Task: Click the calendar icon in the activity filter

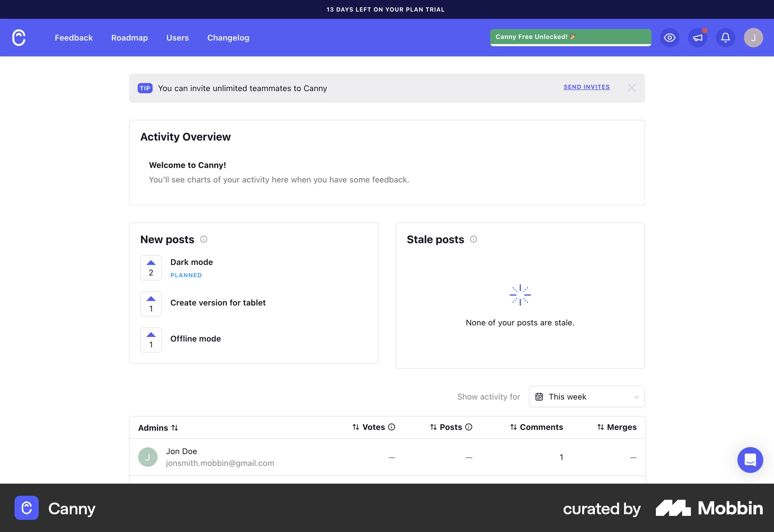Action: coord(539,397)
